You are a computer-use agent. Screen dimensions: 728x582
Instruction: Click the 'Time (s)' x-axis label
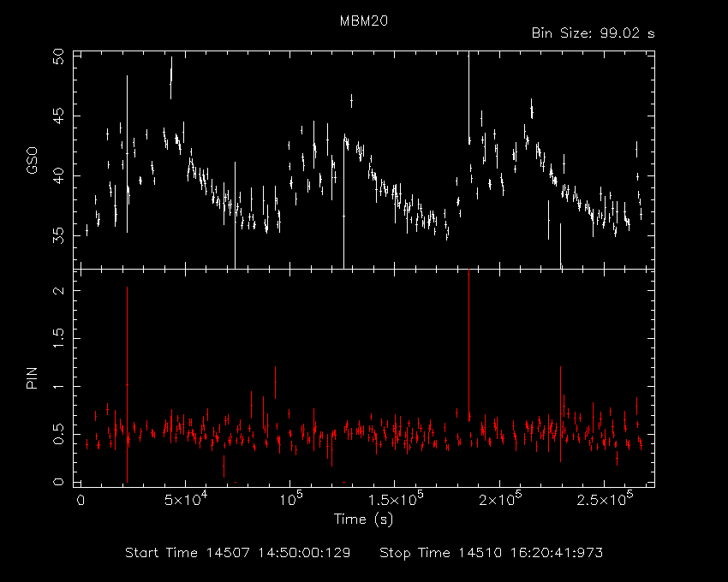(363, 519)
